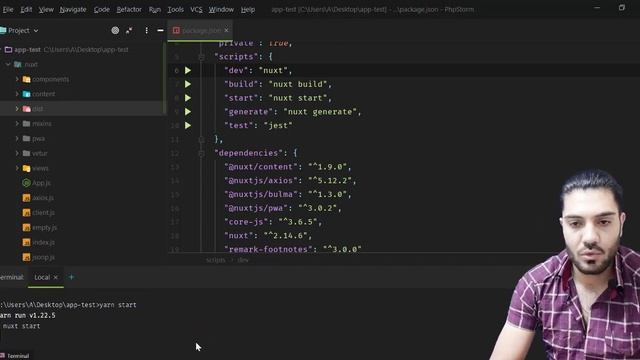Select the pwa folder icon
Image resolution: width=640 pixels, height=360 pixels.
[x=27, y=138]
